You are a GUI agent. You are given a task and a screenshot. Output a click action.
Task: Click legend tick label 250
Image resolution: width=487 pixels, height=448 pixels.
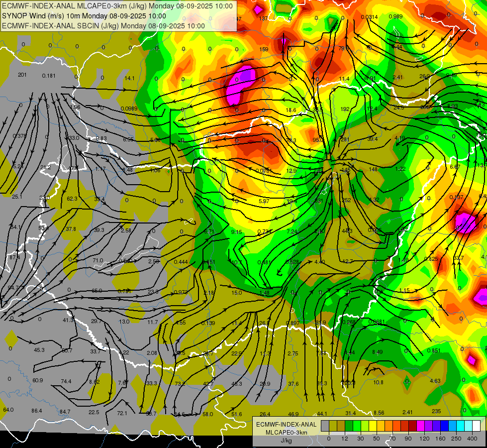pos(456,439)
